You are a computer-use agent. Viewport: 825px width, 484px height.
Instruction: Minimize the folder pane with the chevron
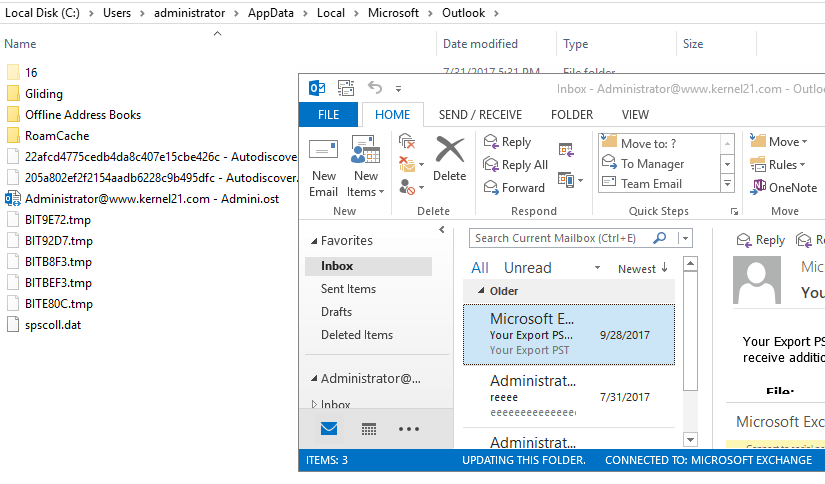point(442,229)
